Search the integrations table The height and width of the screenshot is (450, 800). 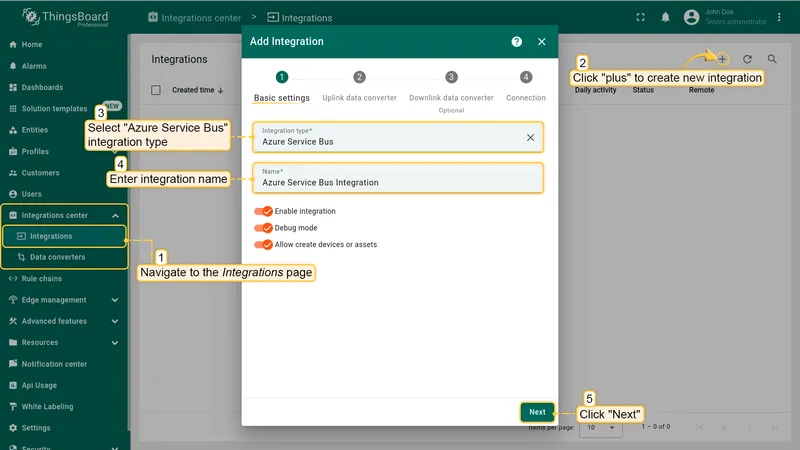[x=772, y=59]
